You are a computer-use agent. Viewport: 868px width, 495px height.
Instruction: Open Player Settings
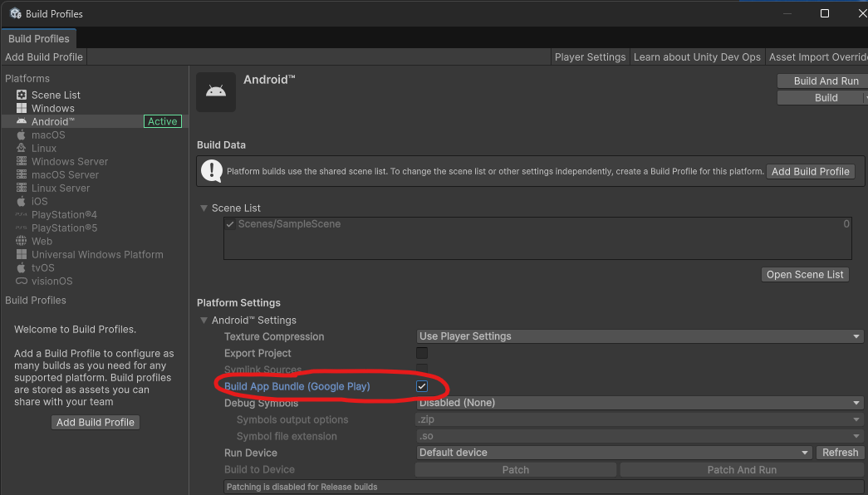tap(590, 57)
